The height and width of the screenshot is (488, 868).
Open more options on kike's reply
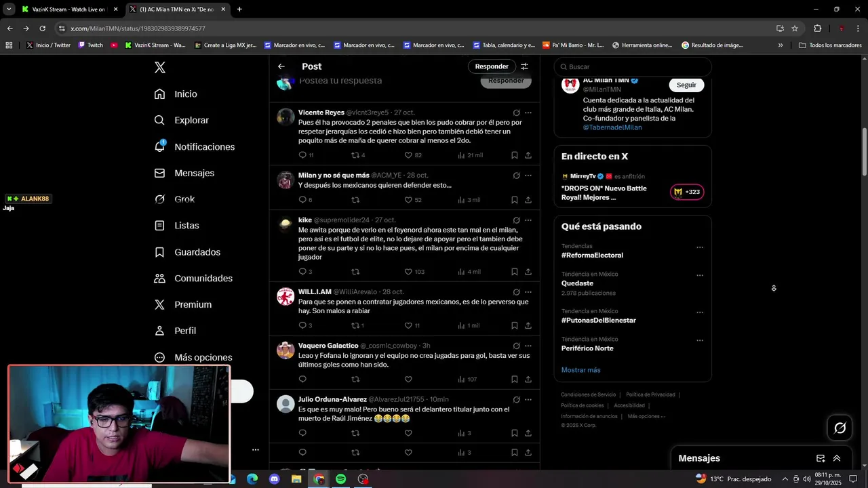[528, 220]
